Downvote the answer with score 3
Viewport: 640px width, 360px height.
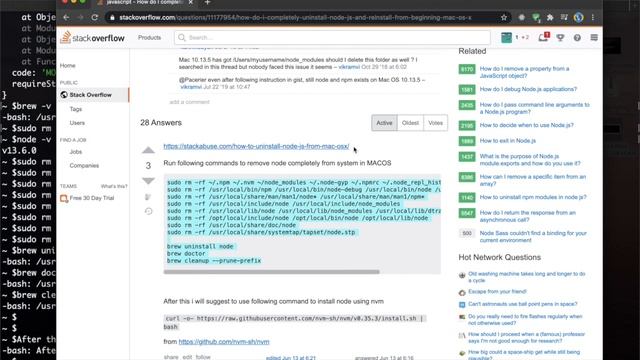click(148, 181)
